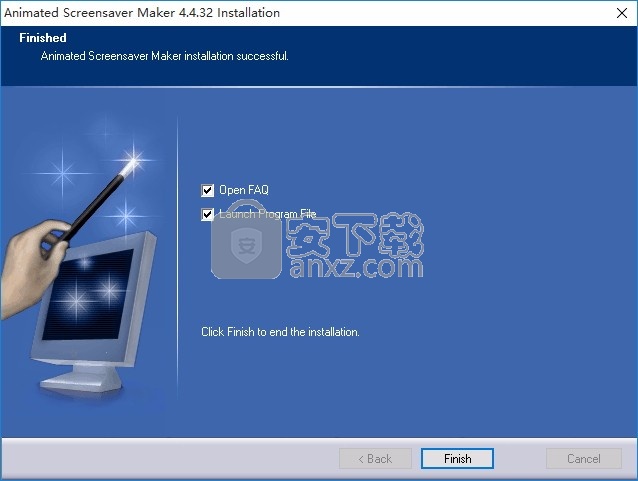
Task: Click the 'Finished' heading text
Action: [x=43, y=38]
